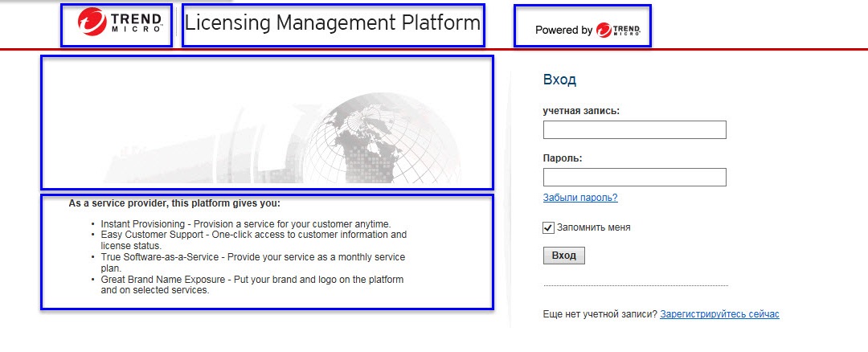Click the учетная запись field label

pos(581,111)
